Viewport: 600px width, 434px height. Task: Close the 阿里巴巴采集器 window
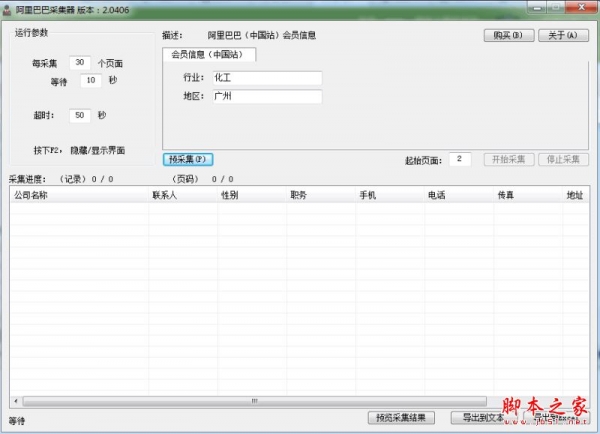(582, 7)
